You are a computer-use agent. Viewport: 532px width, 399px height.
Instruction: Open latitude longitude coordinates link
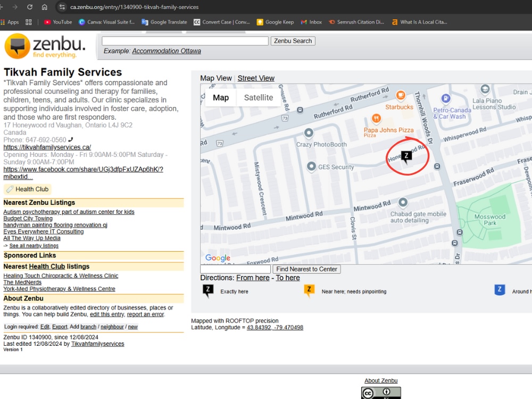coord(275,327)
